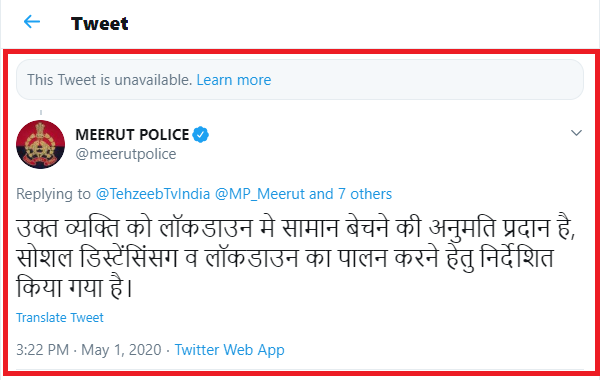Click the back arrow icon
This screenshot has width=602, height=380.
coord(32,22)
